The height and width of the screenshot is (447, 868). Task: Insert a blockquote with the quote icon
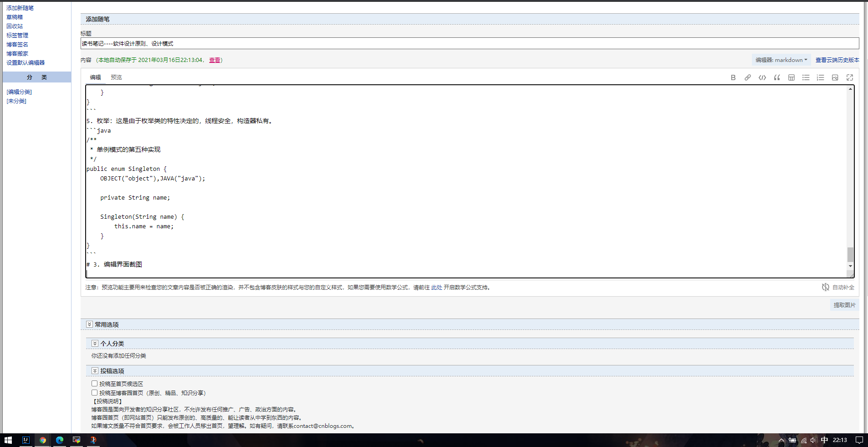(777, 77)
